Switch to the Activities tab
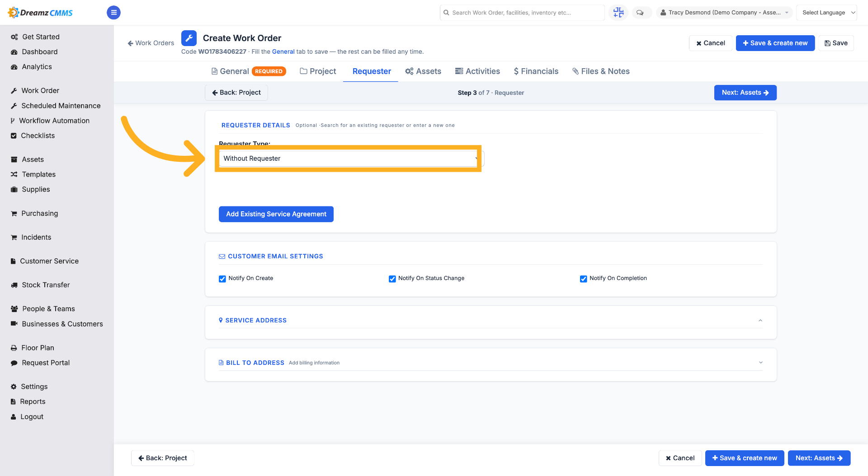868x476 pixels. 477,71
